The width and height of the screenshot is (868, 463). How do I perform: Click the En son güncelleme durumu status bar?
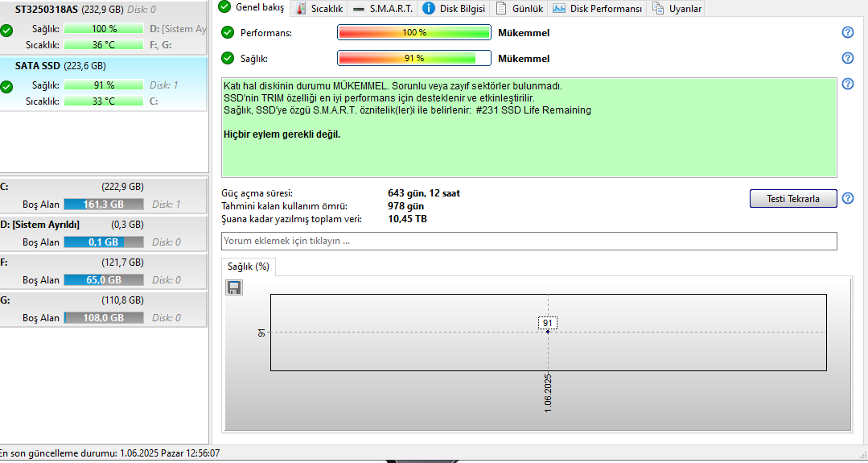coord(109,453)
